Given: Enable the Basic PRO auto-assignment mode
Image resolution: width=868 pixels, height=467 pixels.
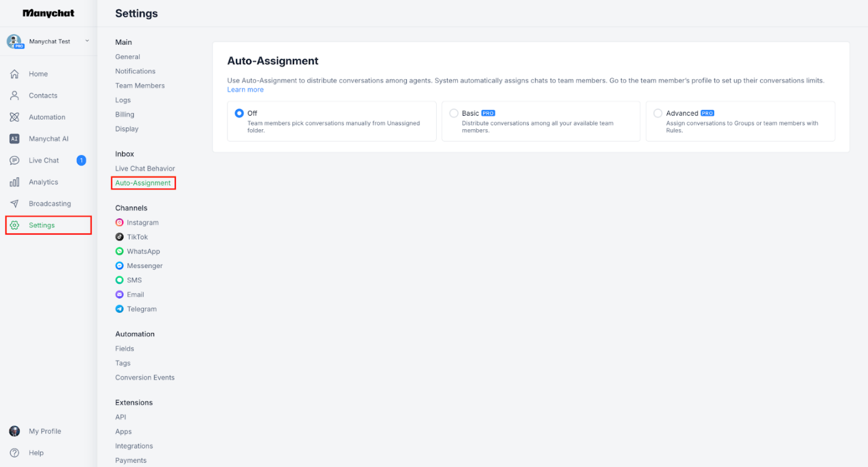Looking at the screenshot, I should (453, 113).
